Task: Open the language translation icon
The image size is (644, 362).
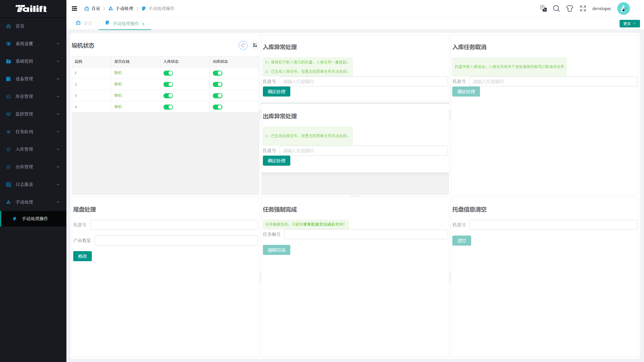Action: pos(543,9)
